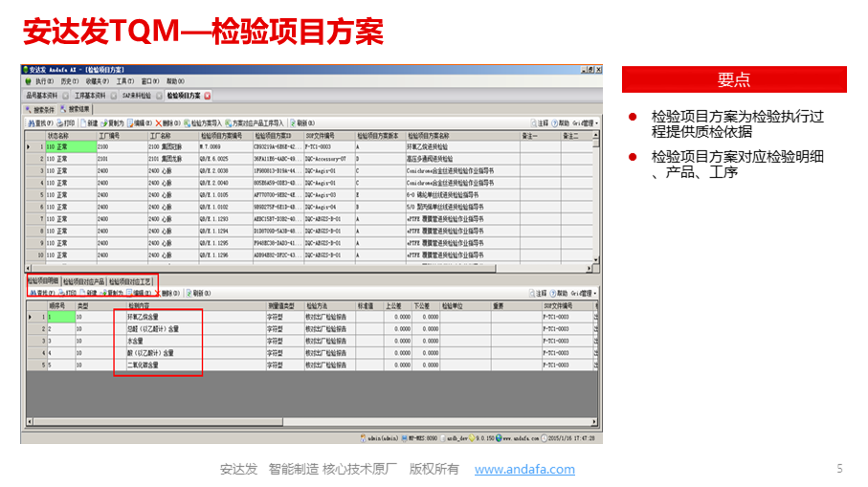Click the cell DQC-Accessory-07
Screen dimensions: 868x487
coord(329,159)
